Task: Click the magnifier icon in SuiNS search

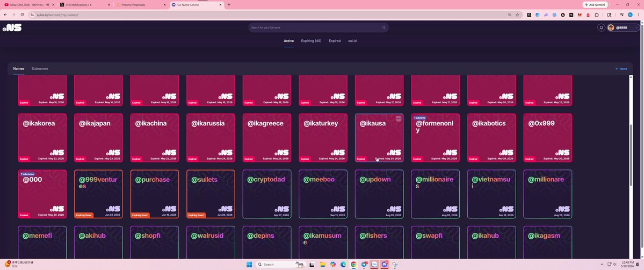Action: 384,27
